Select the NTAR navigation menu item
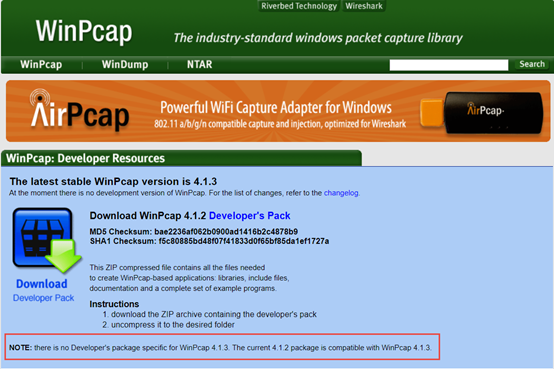Image resolution: width=554 pixels, height=369 pixels. coord(199,64)
